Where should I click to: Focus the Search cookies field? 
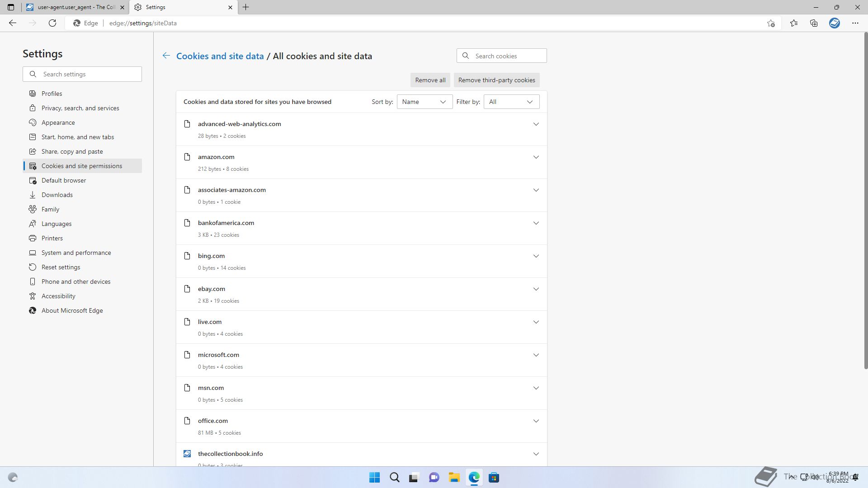pyautogui.click(x=502, y=56)
